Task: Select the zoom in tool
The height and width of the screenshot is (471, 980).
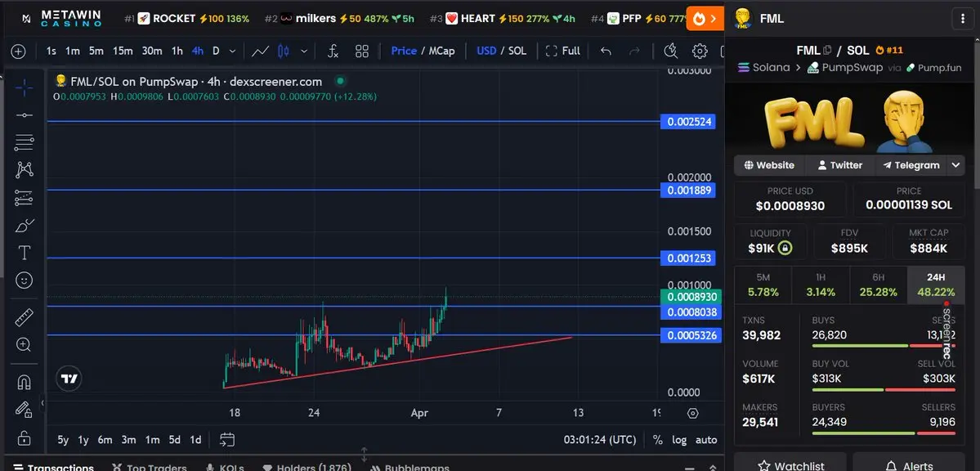Action: click(24, 344)
